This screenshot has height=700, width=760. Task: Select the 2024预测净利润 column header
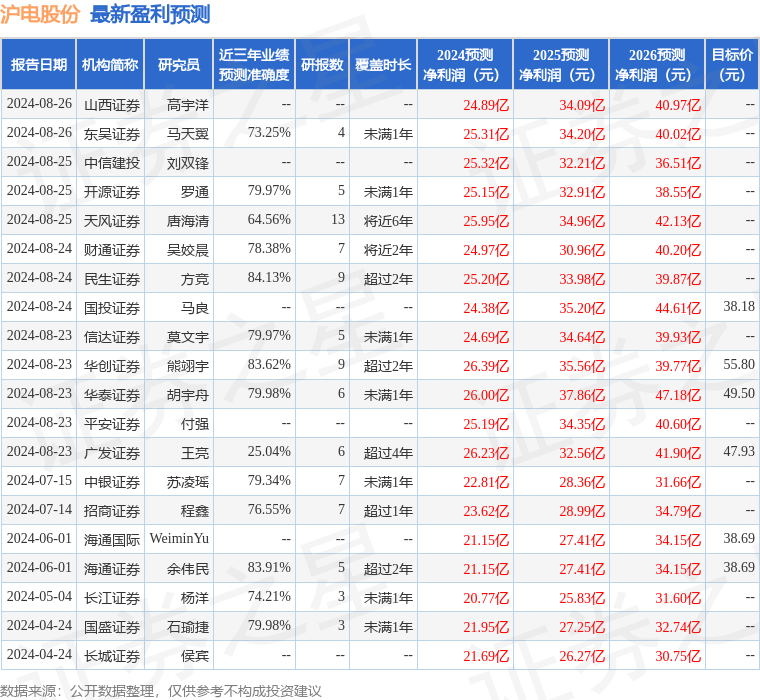pos(465,64)
